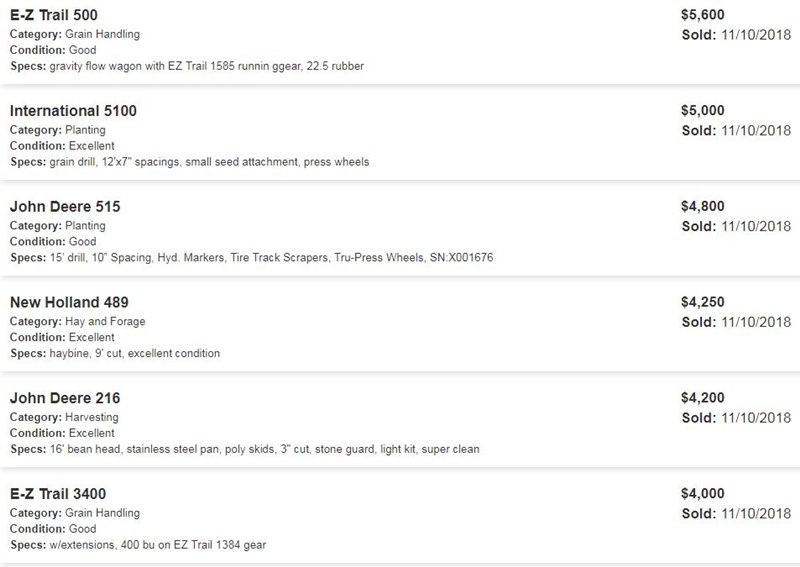Click the $4,800 sale price
The height and width of the screenshot is (567, 800).
pos(703,206)
